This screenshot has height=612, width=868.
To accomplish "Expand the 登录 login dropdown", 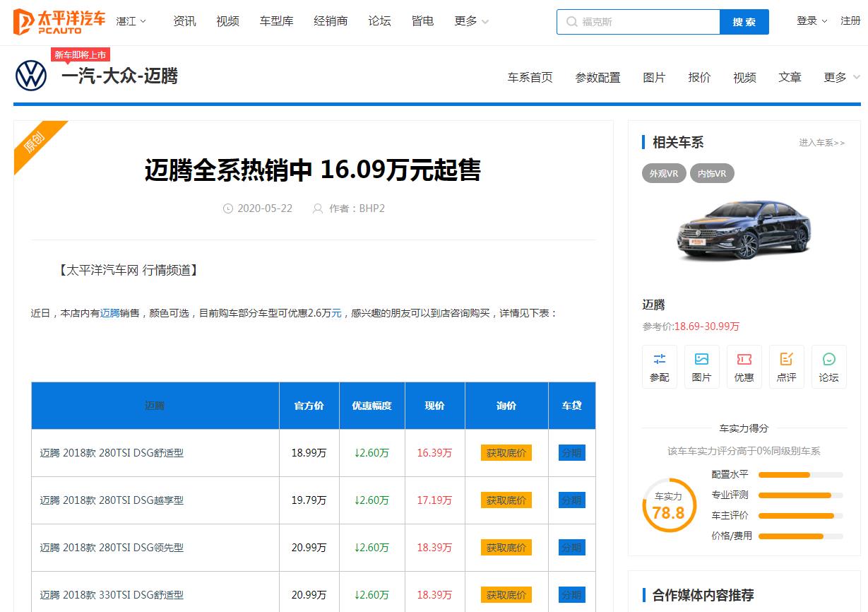I will (812, 21).
